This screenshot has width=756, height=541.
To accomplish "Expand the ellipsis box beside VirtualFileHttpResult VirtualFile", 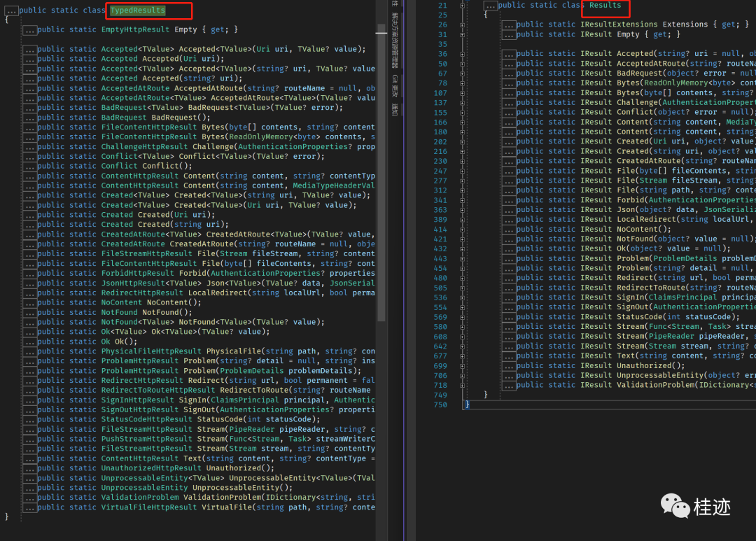I will point(30,507).
